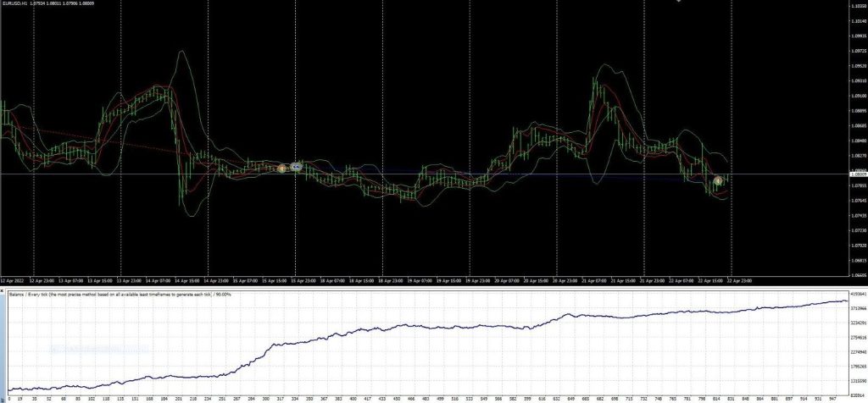Click the 18 Apr 07:00 time label

click(x=333, y=281)
